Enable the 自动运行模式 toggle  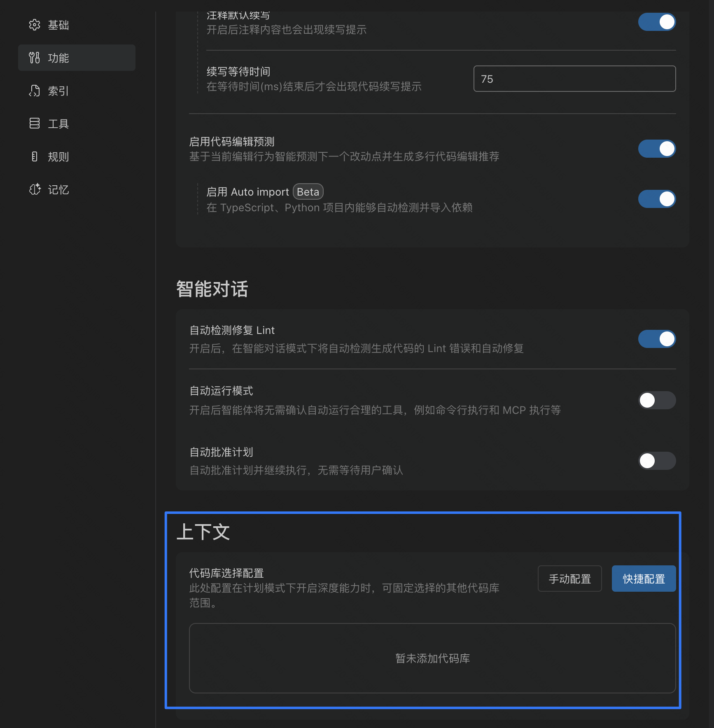click(x=657, y=400)
